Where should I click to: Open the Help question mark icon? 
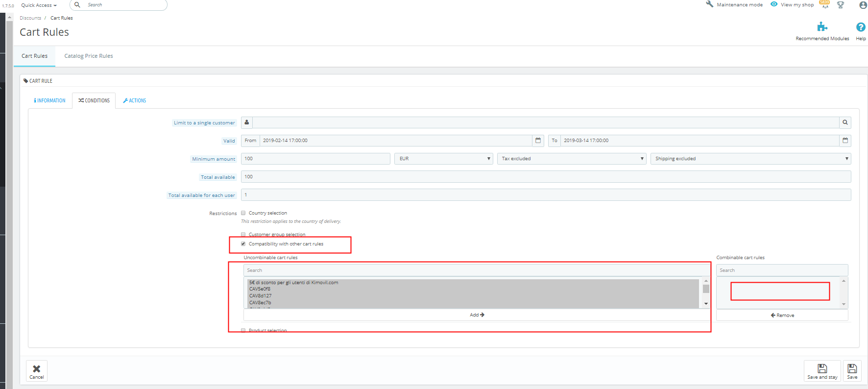coord(861,27)
